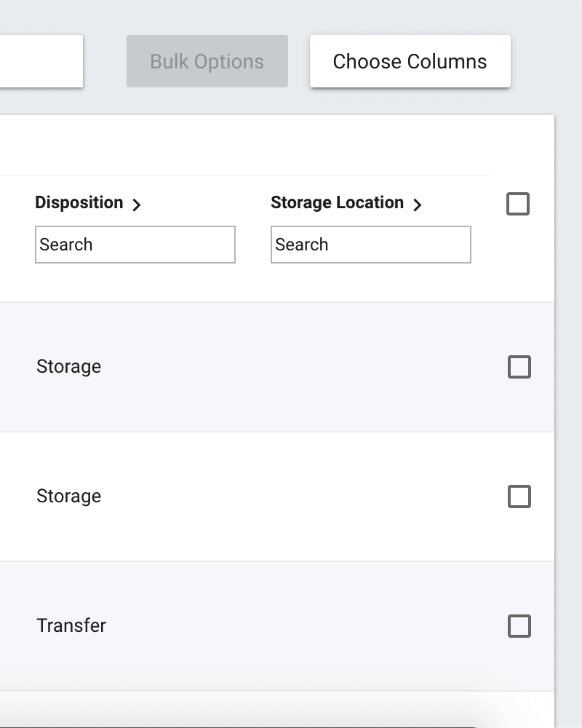Check the first Storage row's checkbox

coord(519,367)
